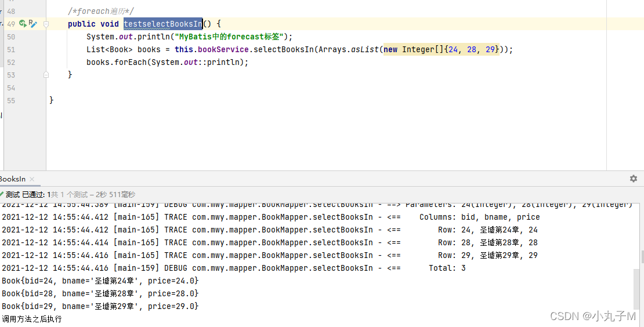The width and height of the screenshot is (644, 327).
Task: Click the highlighted testselectBooksIn method name
Action: tap(163, 24)
